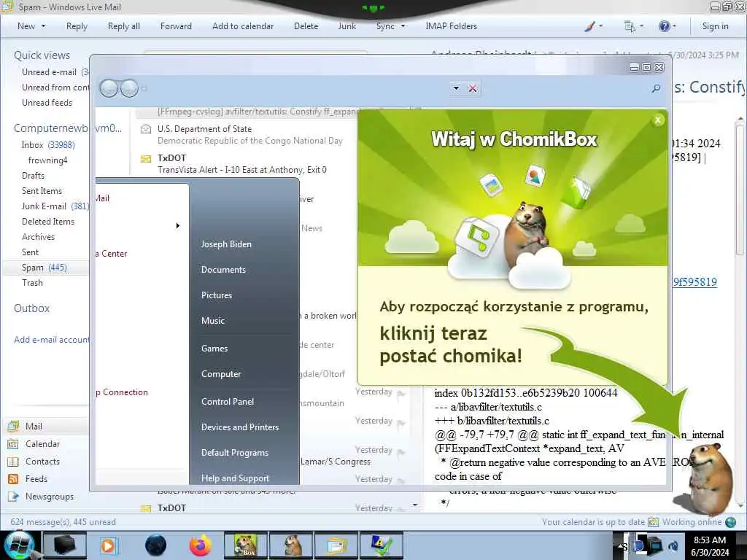Open the dark globe taskbar icon
Screen dimensions: 747x560
coord(156,545)
